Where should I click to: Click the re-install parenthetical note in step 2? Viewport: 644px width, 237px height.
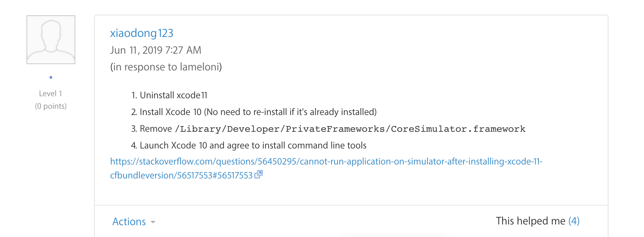click(x=290, y=112)
